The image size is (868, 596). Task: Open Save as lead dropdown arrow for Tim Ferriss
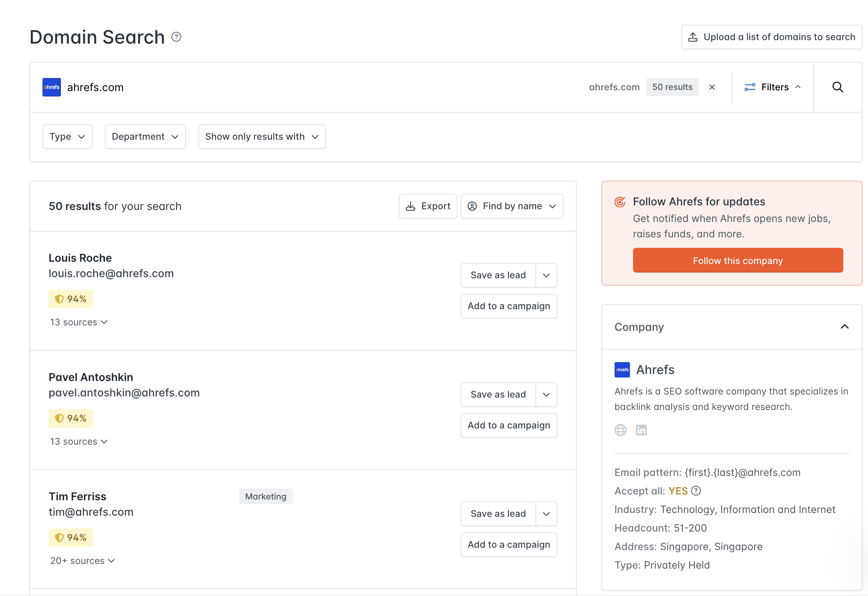pyautogui.click(x=546, y=514)
